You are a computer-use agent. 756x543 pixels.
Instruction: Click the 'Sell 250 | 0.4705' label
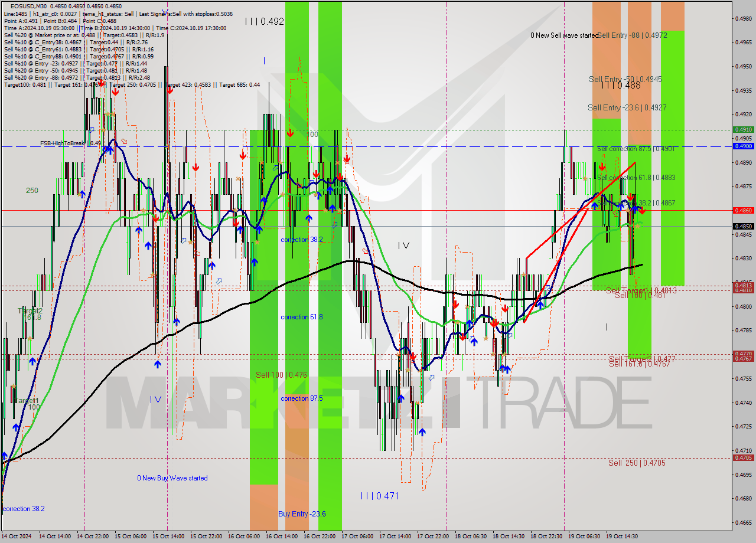click(x=637, y=463)
